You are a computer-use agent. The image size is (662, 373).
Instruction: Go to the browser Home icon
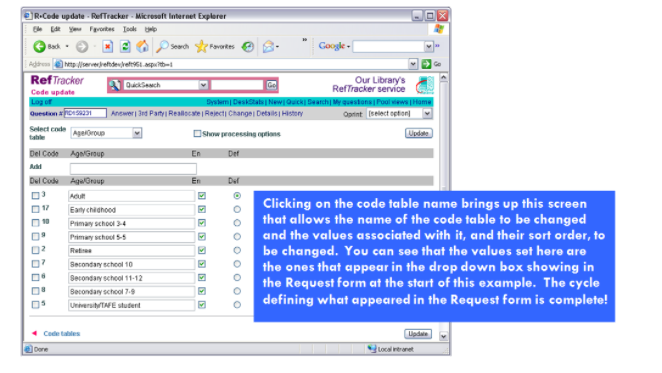click(142, 46)
